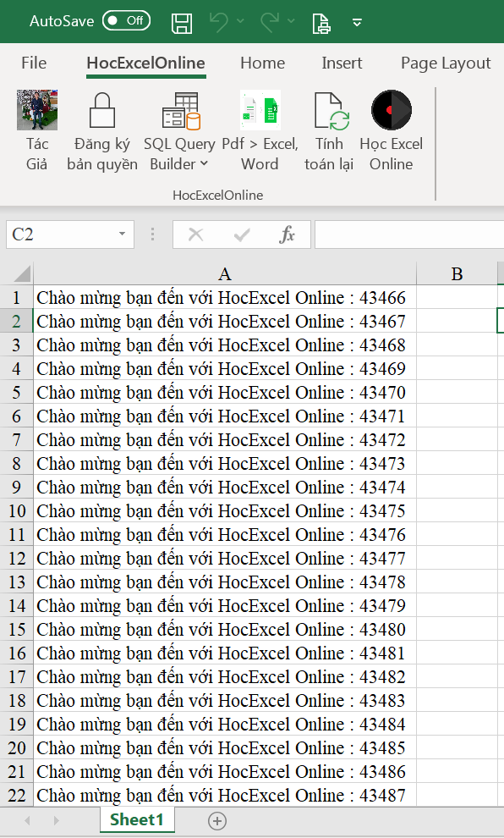Click cell ending with 43467
The height and width of the screenshot is (838, 504).
coord(225,321)
